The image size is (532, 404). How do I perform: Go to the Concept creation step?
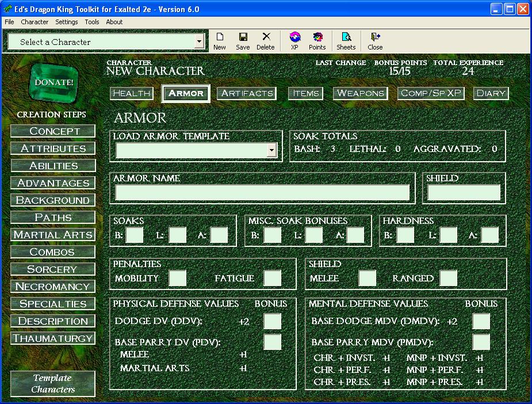click(x=53, y=131)
